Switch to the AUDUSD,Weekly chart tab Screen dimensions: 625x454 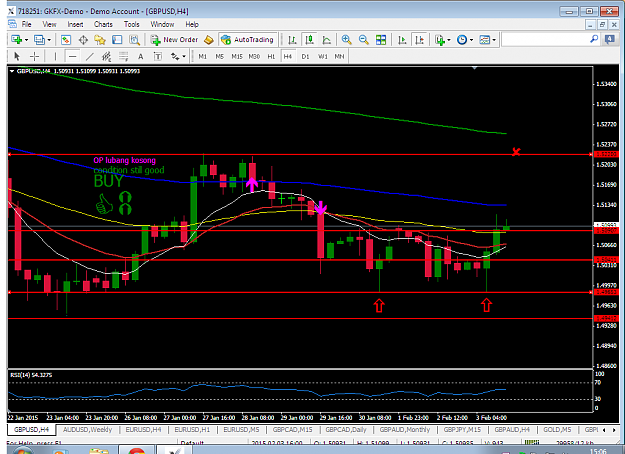(x=87, y=430)
